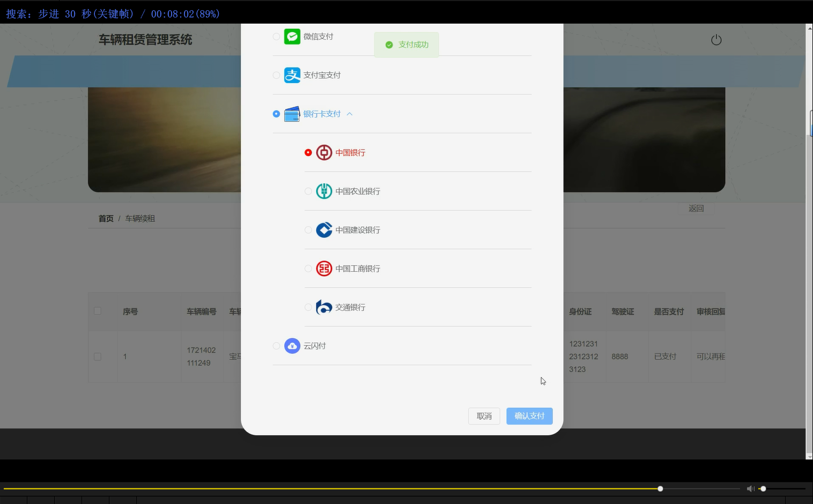813x504 pixels.
Task: Click the 车辆编号 column header
Action: tap(201, 312)
